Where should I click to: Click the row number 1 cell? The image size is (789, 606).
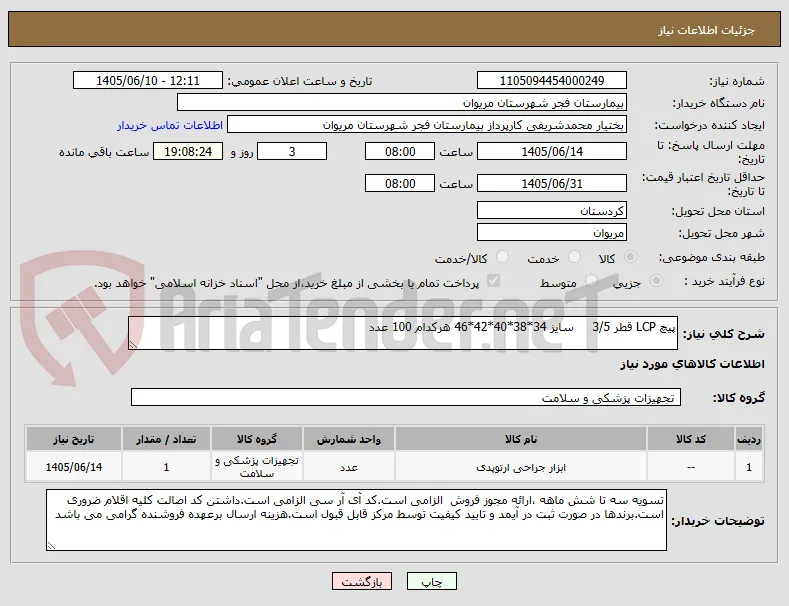click(x=749, y=468)
